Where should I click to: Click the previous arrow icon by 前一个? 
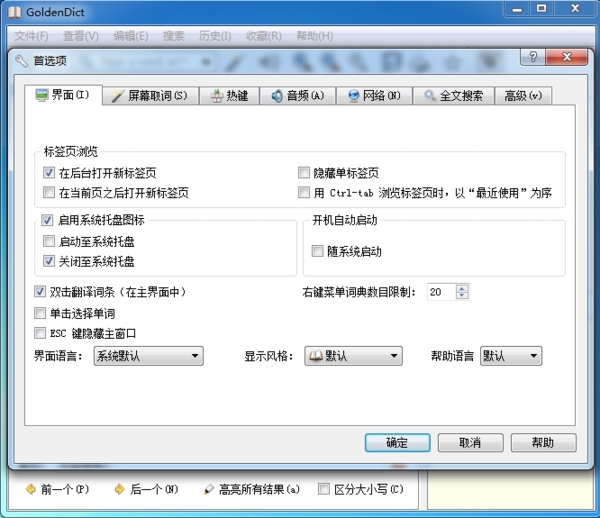[x=31, y=489]
